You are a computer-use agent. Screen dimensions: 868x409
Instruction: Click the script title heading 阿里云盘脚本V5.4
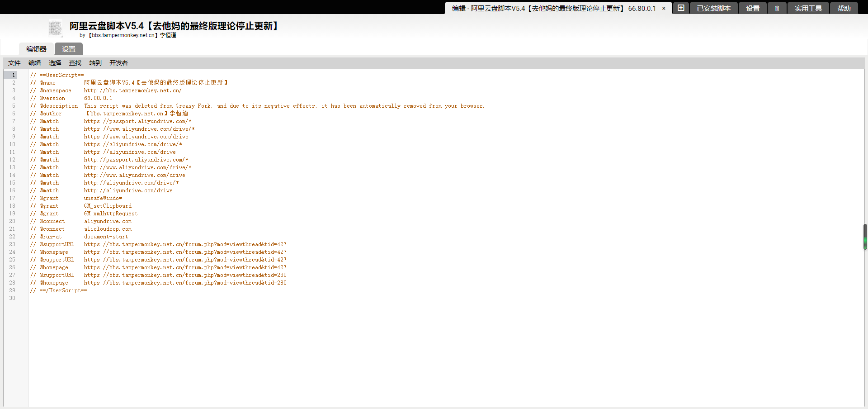click(175, 26)
